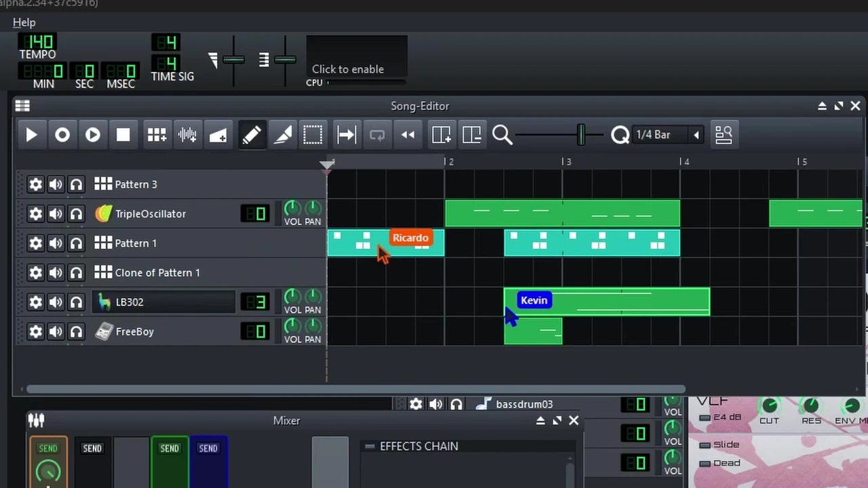Screen dimensions: 868x488
Task: Open the Song-Editor window menu icon
Action: 22,106
